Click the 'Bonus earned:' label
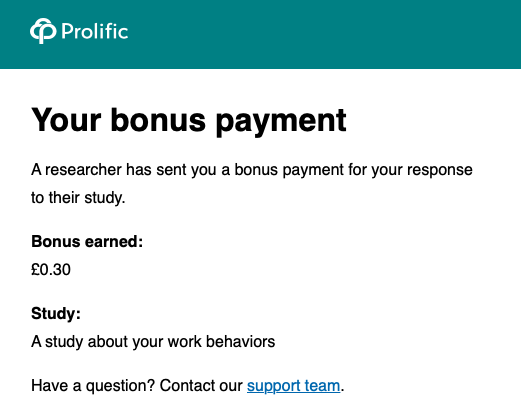521x403 pixels. (x=87, y=241)
